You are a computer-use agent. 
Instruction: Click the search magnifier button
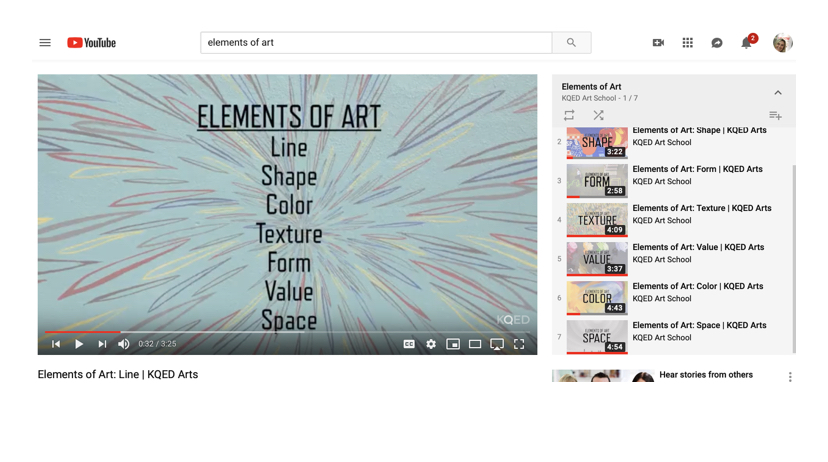[571, 43]
